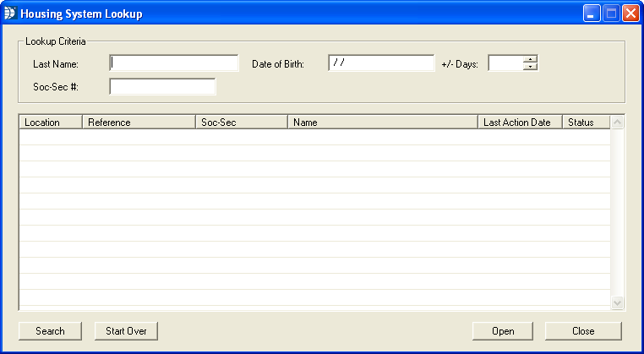This screenshot has height=354, width=644.
Task: Click the Last Action Date column header
Action: coord(519,123)
